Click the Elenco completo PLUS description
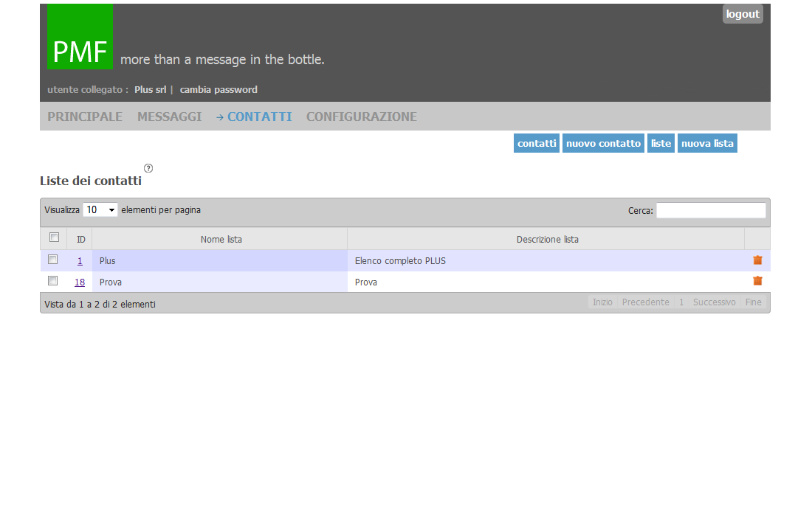This screenshot has height=531, width=812. tap(400, 261)
